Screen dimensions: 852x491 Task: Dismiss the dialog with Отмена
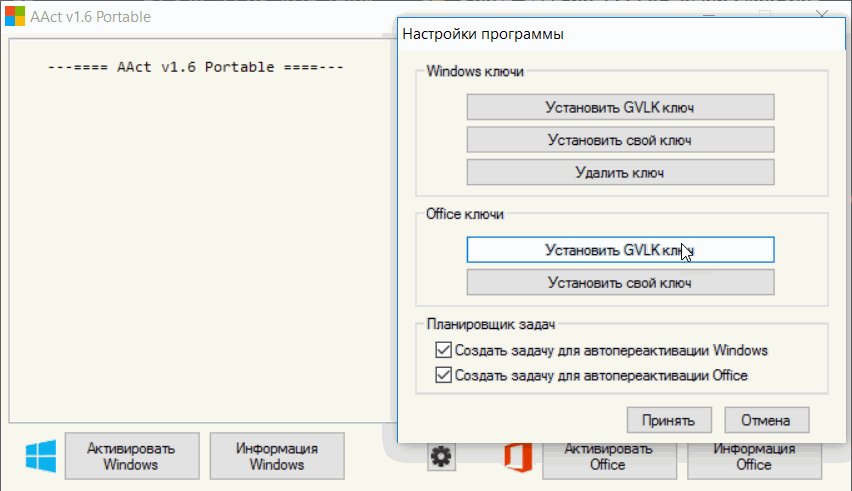[766, 420]
